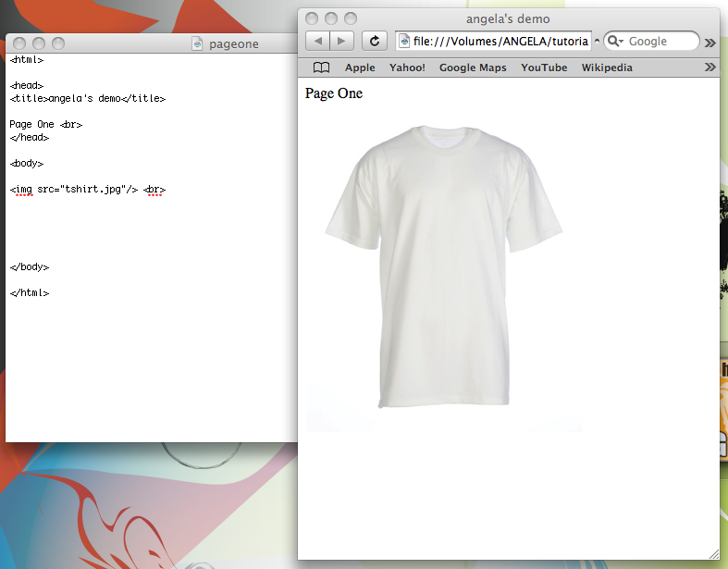Open the Apple bookmark
Screen dimensions: 728x569
point(360,68)
